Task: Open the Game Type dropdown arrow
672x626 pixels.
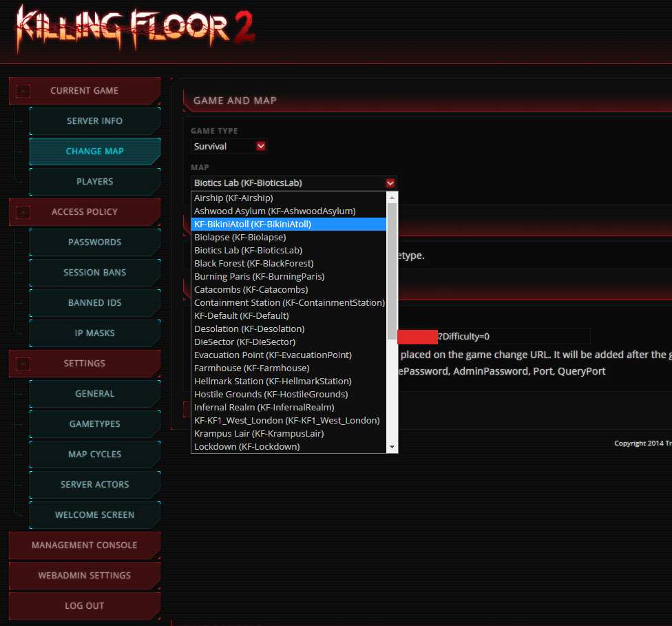Action: pyautogui.click(x=260, y=146)
